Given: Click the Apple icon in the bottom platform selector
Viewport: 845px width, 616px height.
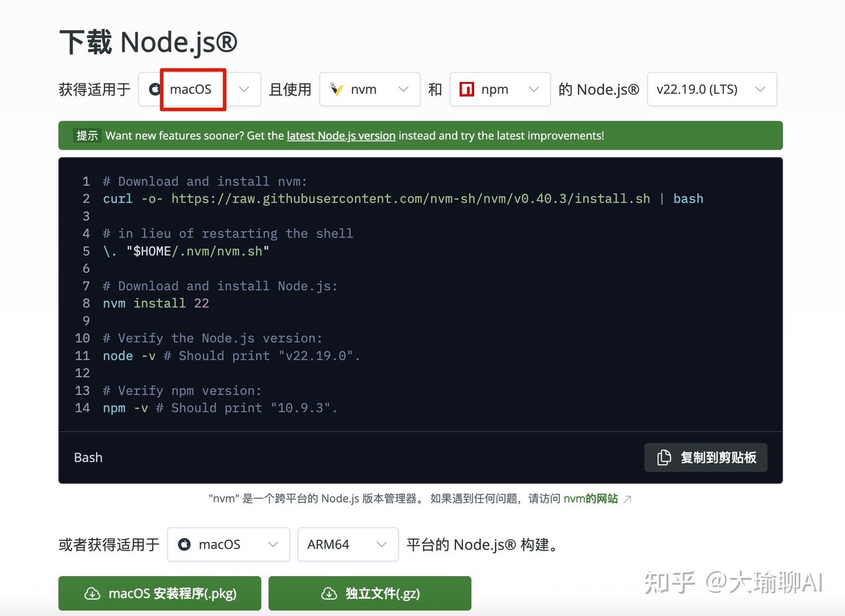Looking at the screenshot, I should pyautogui.click(x=184, y=544).
